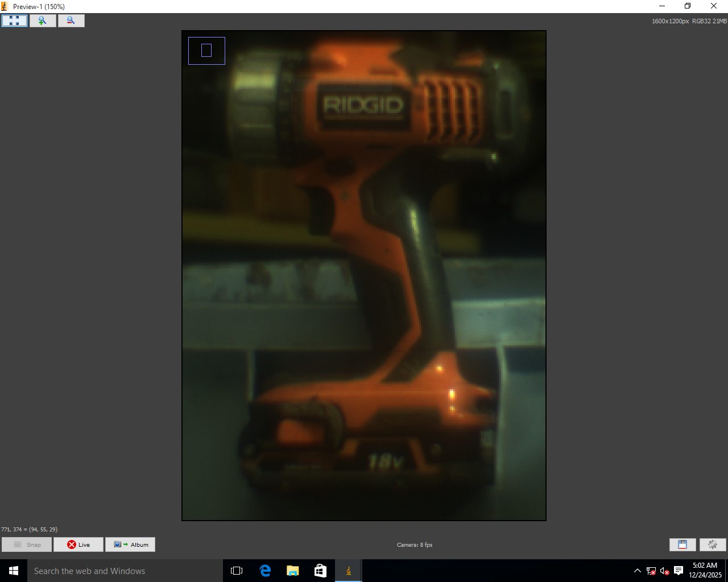This screenshot has width=728, height=582.
Task: Open Task View from the taskbar
Action: 237,571
